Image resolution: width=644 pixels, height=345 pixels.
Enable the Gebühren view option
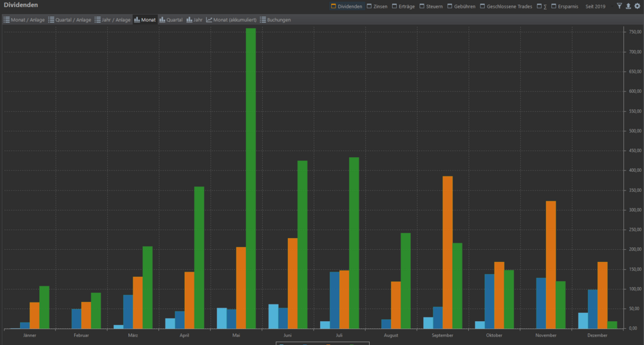461,6
